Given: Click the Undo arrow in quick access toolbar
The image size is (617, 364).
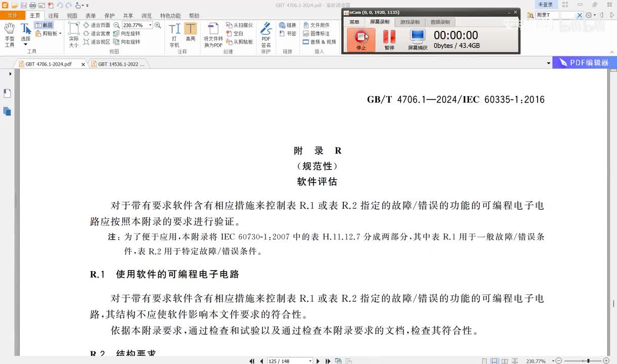Looking at the screenshot, I should (59, 5).
